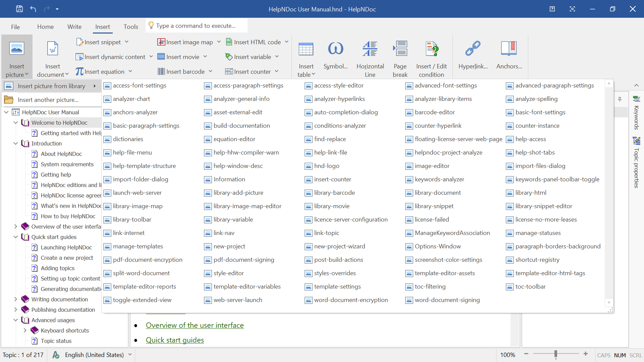Select the Topic status tree item

click(x=56, y=341)
